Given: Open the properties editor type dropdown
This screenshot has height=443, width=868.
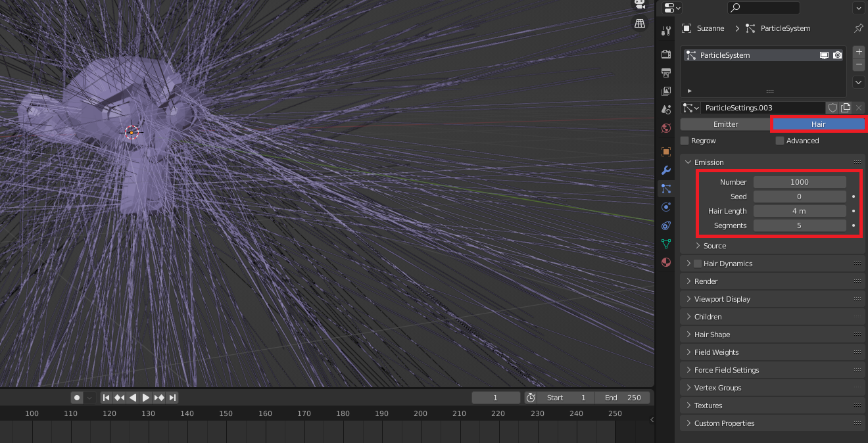Looking at the screenshot, I should point(672,8).
